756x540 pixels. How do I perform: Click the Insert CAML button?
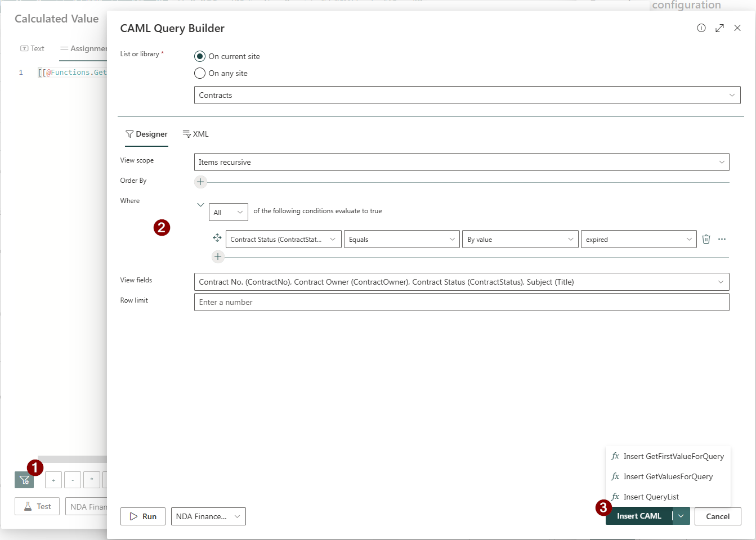pyautogui.click(x=639, y=516)
